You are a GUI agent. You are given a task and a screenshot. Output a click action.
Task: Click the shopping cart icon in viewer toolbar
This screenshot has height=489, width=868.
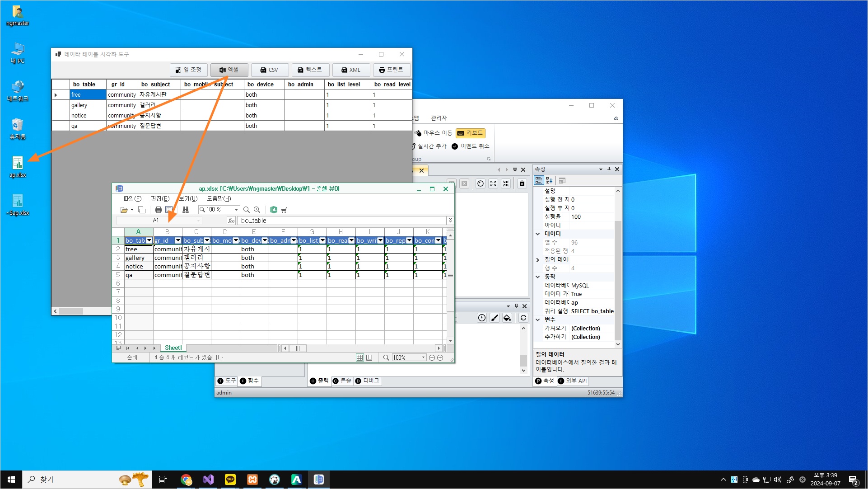[284, 210]
